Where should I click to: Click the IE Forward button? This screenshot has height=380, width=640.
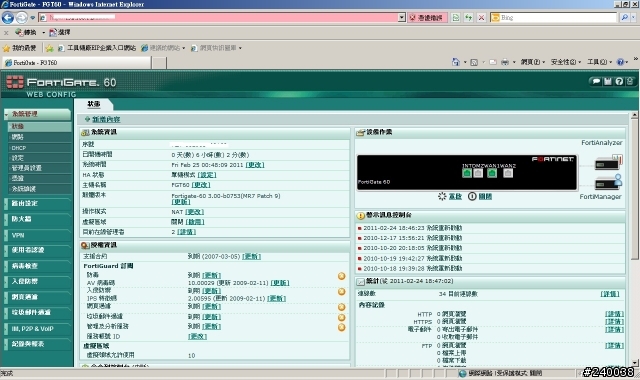(22, 18)
